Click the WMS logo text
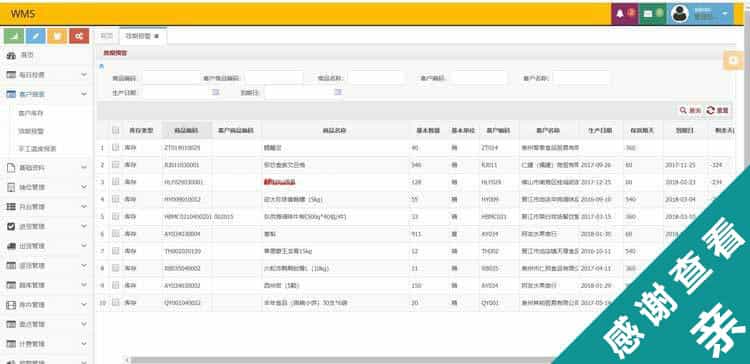Viewport: 750px width, 364px height. coord(23,14)
